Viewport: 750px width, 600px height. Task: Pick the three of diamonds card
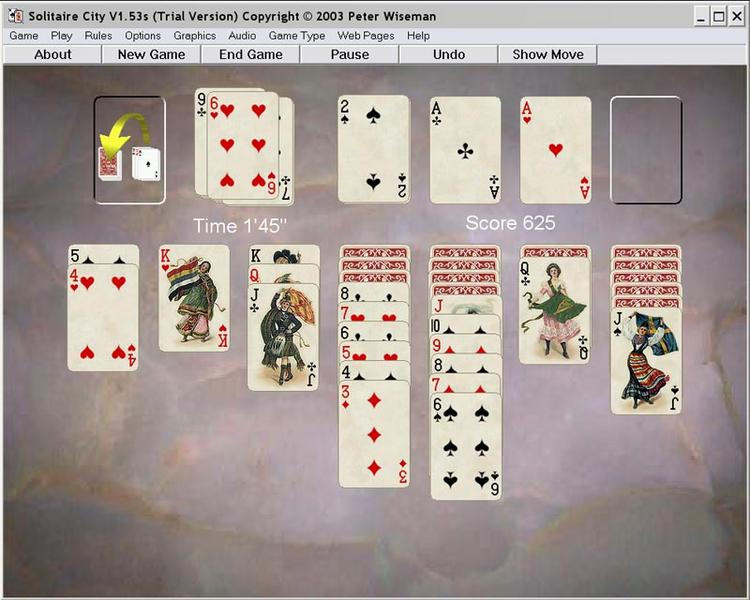tap(374, 434)
